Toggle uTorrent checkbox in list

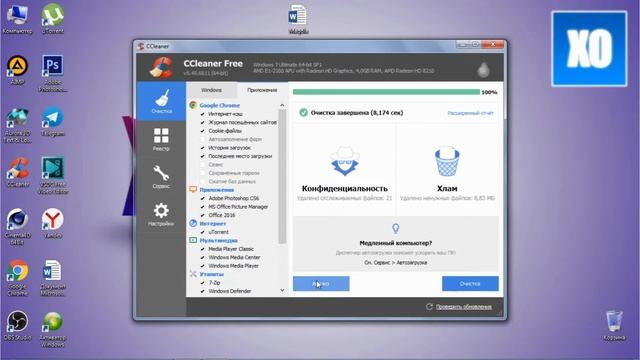[202, 232]
